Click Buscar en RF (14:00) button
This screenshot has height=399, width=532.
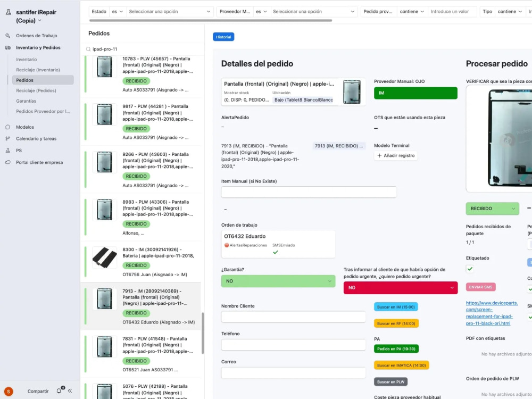coord(396,323)
